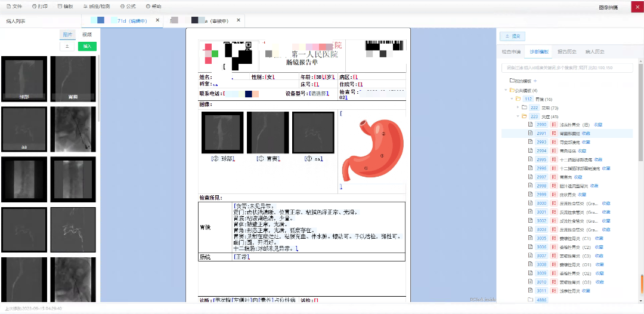Click the 222 常用 folder icon
This screenshot has width=644, height=314.
tap(524, 107)
